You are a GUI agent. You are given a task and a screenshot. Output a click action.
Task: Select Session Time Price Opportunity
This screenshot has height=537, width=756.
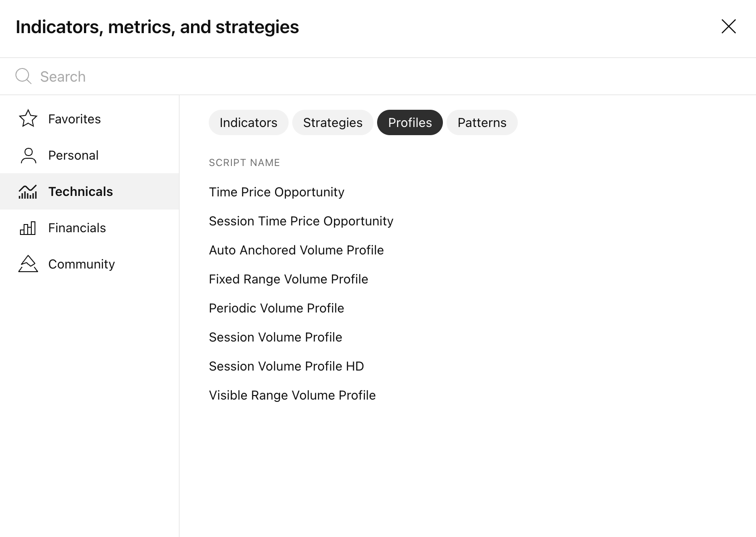(301, 221)
